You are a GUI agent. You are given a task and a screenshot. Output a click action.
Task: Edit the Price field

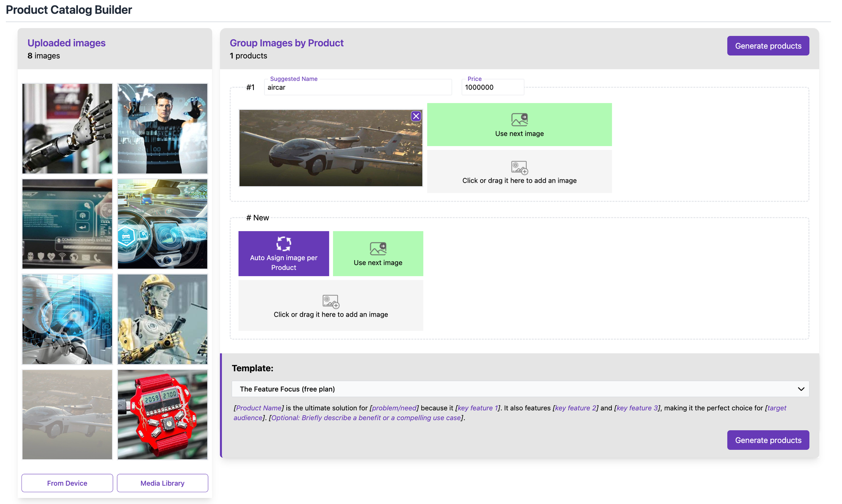492,88
